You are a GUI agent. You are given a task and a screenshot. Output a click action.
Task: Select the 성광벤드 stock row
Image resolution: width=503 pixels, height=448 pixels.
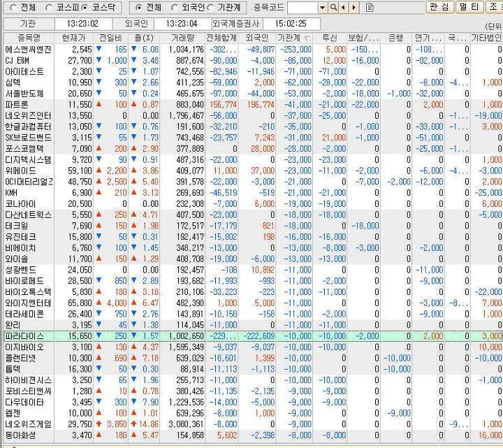click(253, 270)
